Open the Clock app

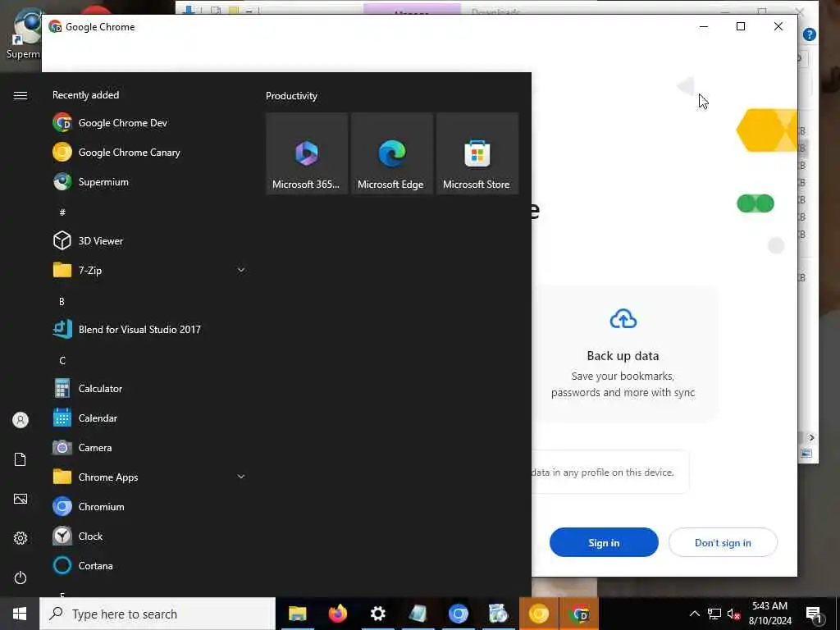pyautogui.click(x=149, y=536)
